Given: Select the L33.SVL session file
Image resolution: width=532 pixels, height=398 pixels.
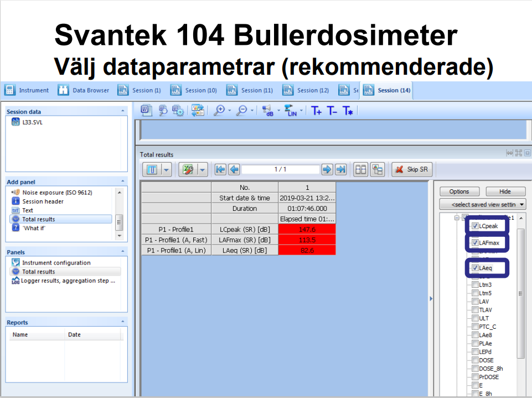Looking at the screenshot, I should pos(32,122).
